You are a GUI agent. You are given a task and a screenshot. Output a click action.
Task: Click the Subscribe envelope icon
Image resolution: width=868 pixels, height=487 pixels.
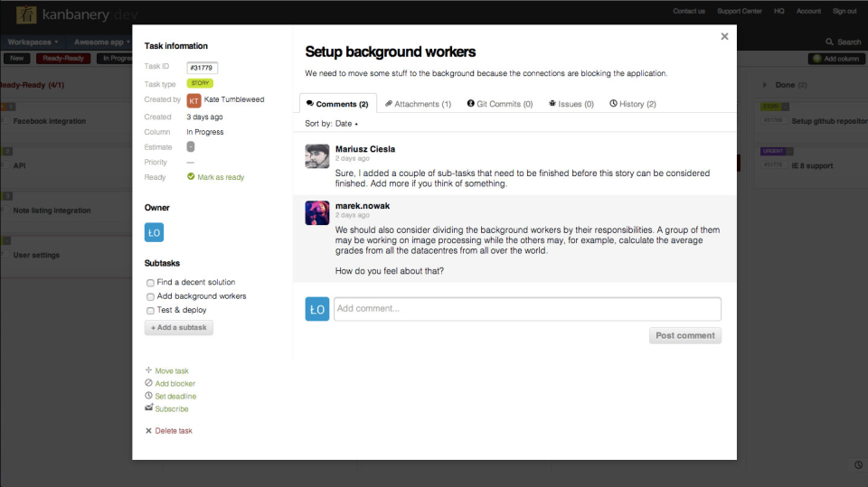pyautogui.click(x=149, y=408)
